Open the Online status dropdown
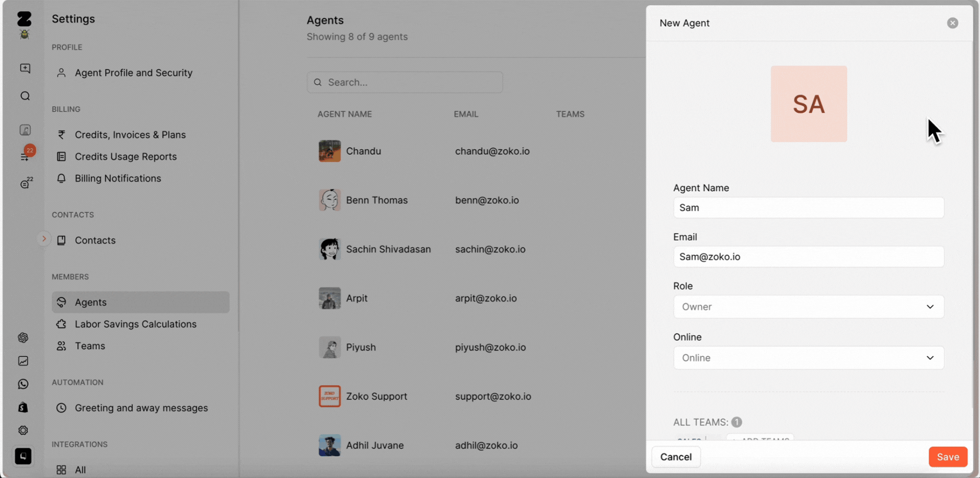Screen dimensions: 980x478 [809, 358]
